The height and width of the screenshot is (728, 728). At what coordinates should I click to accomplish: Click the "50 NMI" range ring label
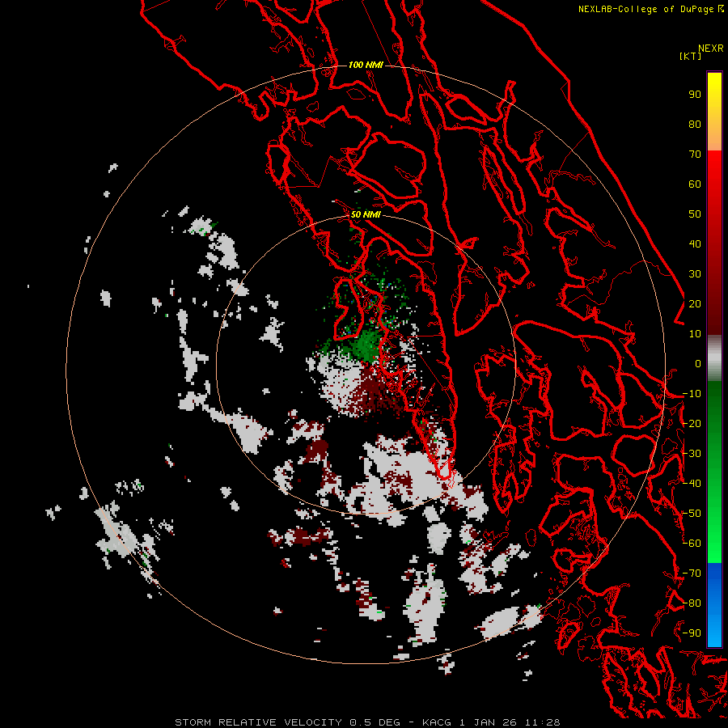point(366,214)
